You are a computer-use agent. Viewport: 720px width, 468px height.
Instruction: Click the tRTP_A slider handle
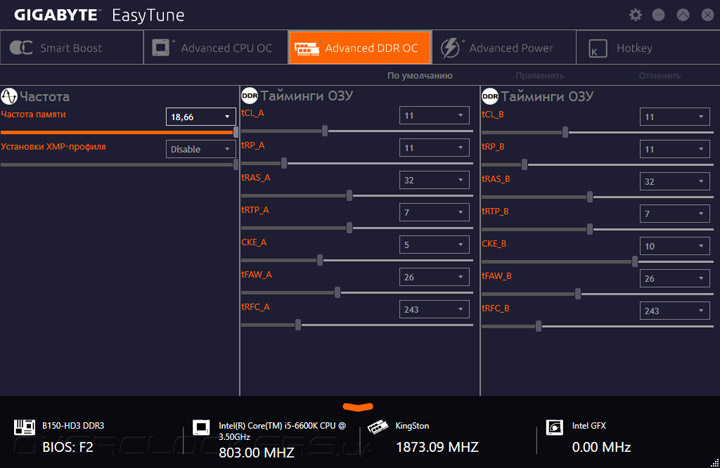pos(349,228)
